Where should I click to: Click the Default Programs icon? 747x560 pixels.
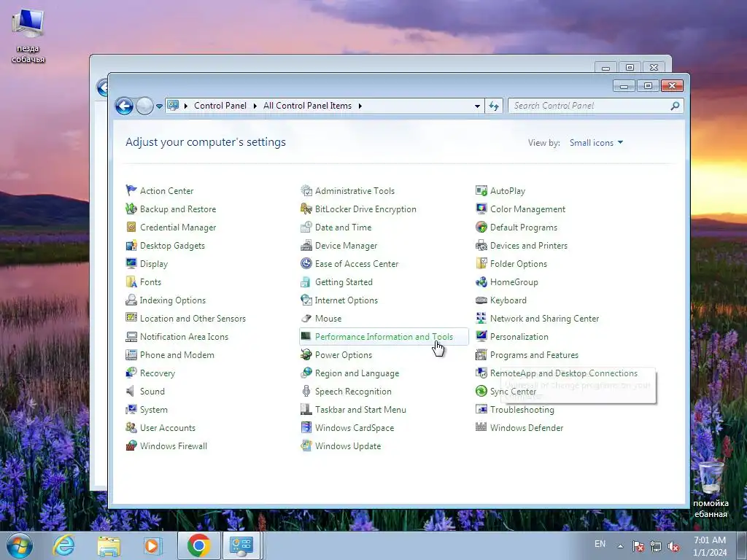481,227
